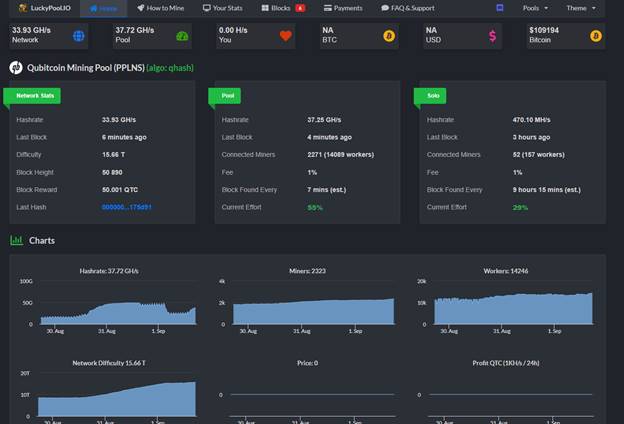Click the red heart You icon
The width and height of the screenshot is (624, 424).
(285, 36)
